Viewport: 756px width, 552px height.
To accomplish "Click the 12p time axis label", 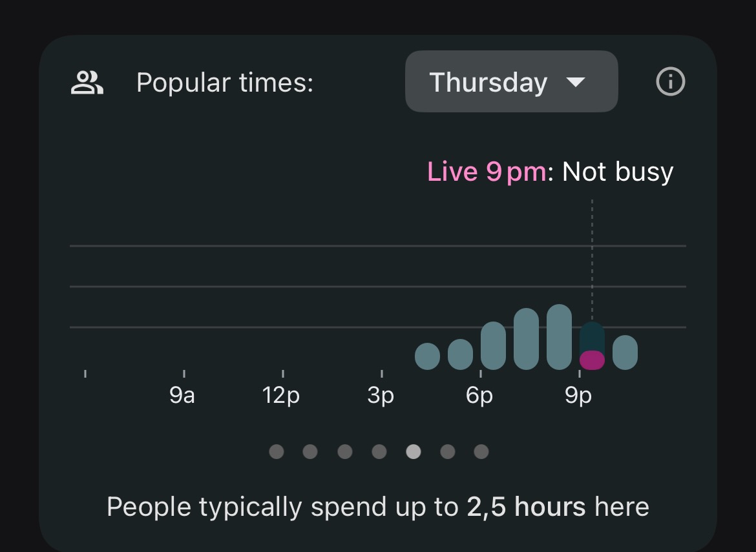I will click(x=281, y=395).
